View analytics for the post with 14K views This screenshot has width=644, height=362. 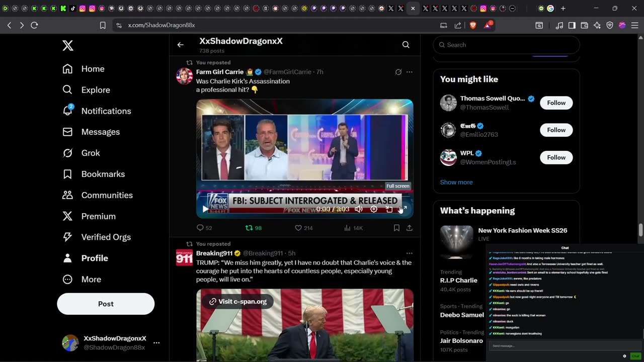(x=353, y=228)
